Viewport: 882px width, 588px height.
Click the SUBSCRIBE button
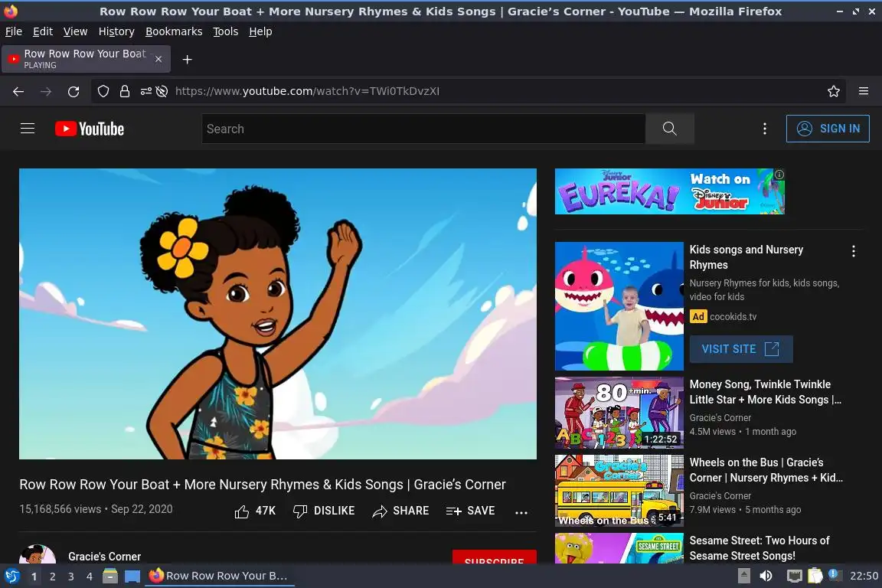click(x=495, y=557)
